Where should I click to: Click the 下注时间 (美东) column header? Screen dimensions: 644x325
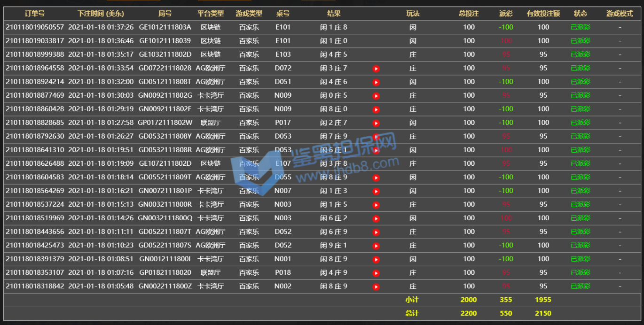101,14
